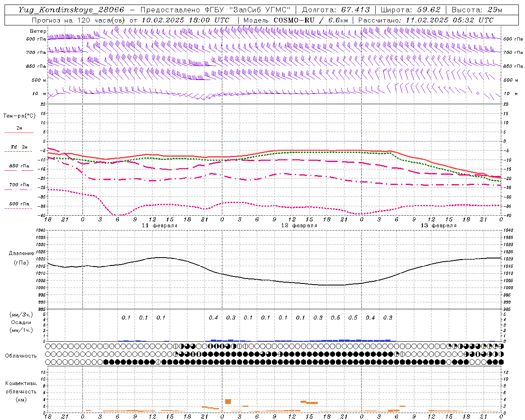Click the Td 2м legend entry
The image size is (525, 420).
[19, 147]
